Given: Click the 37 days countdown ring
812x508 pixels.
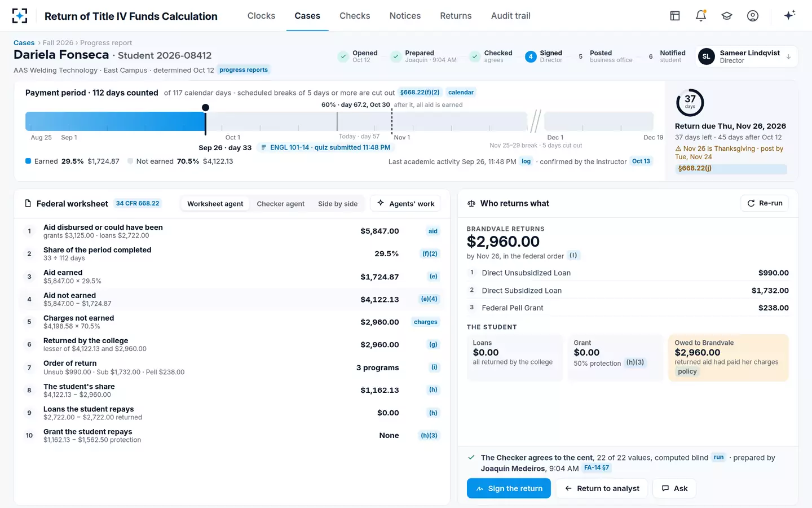Looking at the screenshot, I should pyautogui.click(x=690, y=102).
